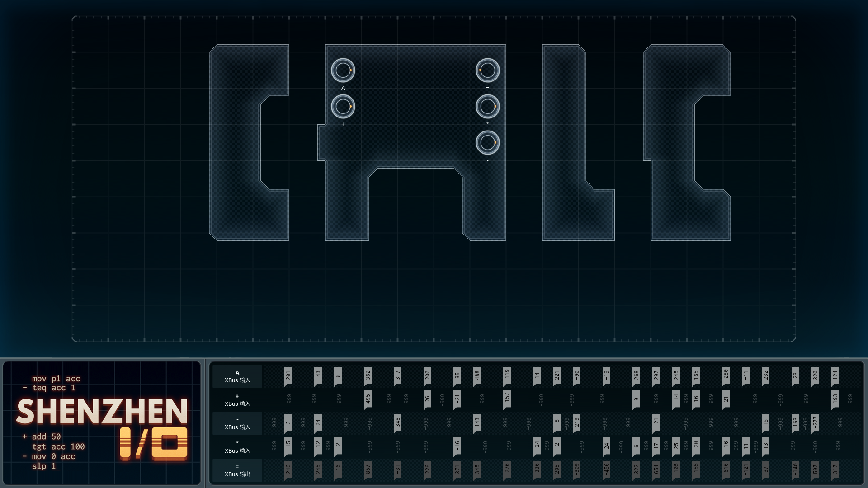Click output value 205 in the = row

(x=557, y=469)
